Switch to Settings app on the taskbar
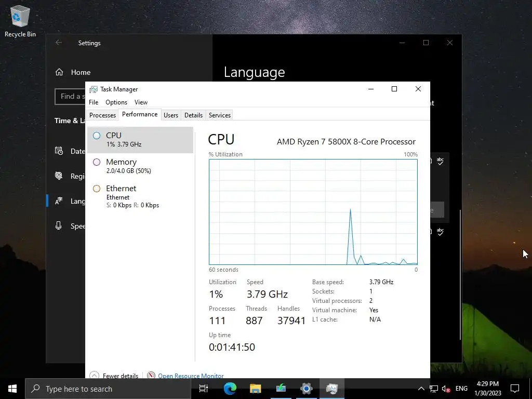 pyautogui.click(x=307, y=389)
